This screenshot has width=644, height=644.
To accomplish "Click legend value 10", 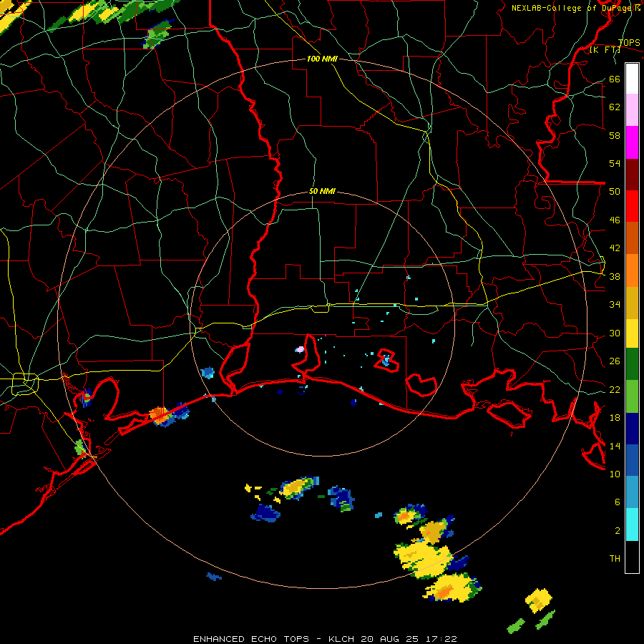I will coord(615,474).
